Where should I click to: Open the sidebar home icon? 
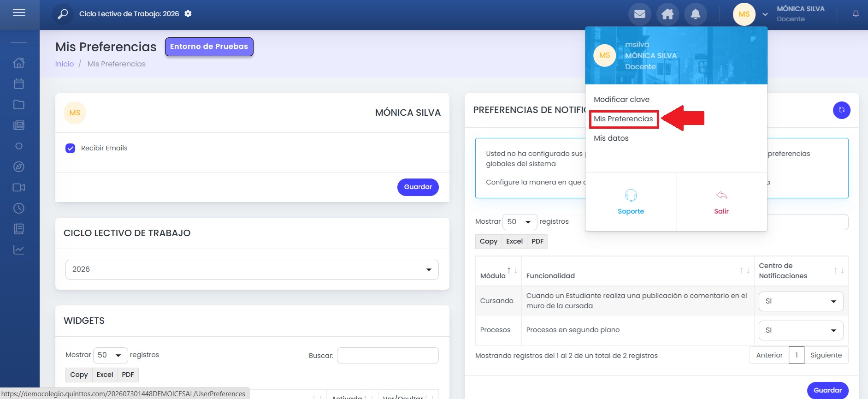19,63
